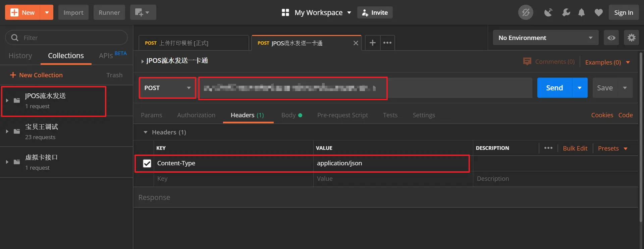
Task: Select the Headers (1) request tab
Action: coord(248,115)
